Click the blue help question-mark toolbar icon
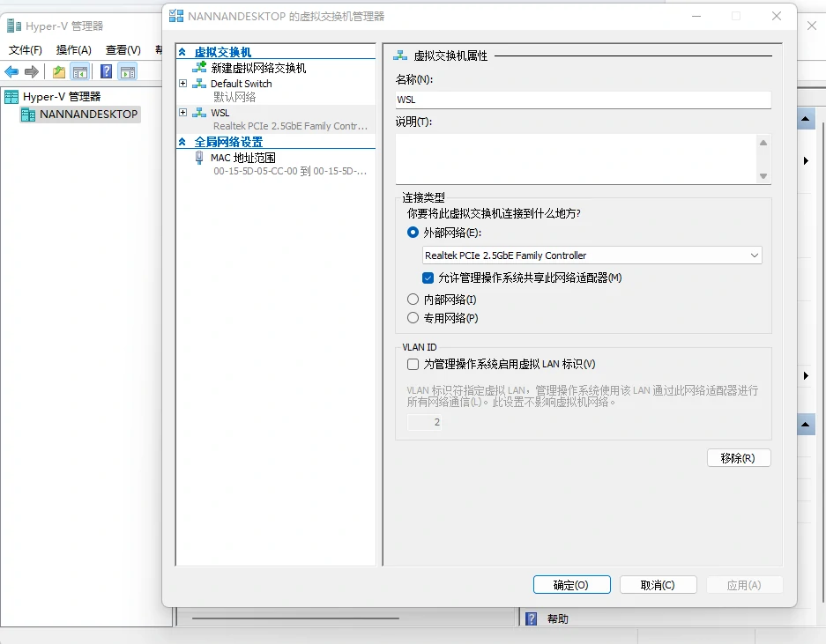826x644 pixels. coord(106,71)
